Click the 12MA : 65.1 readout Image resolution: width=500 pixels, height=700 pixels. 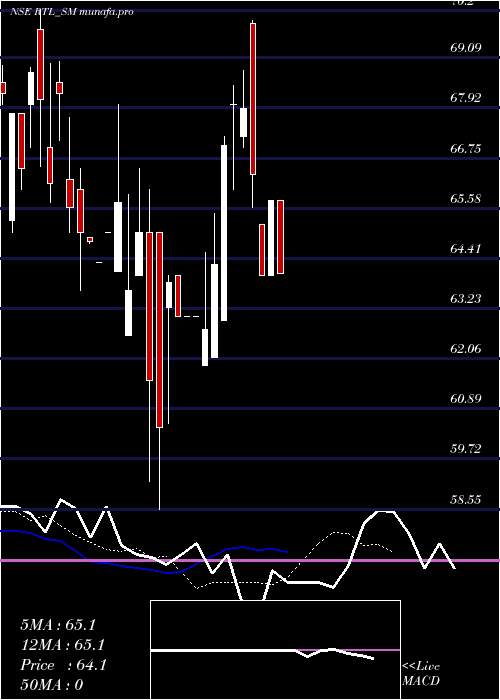(62, 645)
